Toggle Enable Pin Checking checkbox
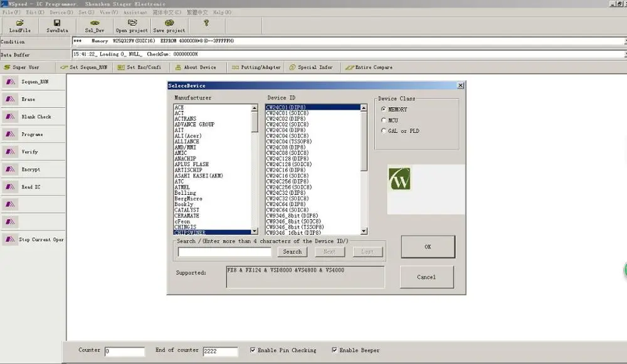The width and height of the screenshot is (627, 364). pyautogui.click(x=253, y=350)
